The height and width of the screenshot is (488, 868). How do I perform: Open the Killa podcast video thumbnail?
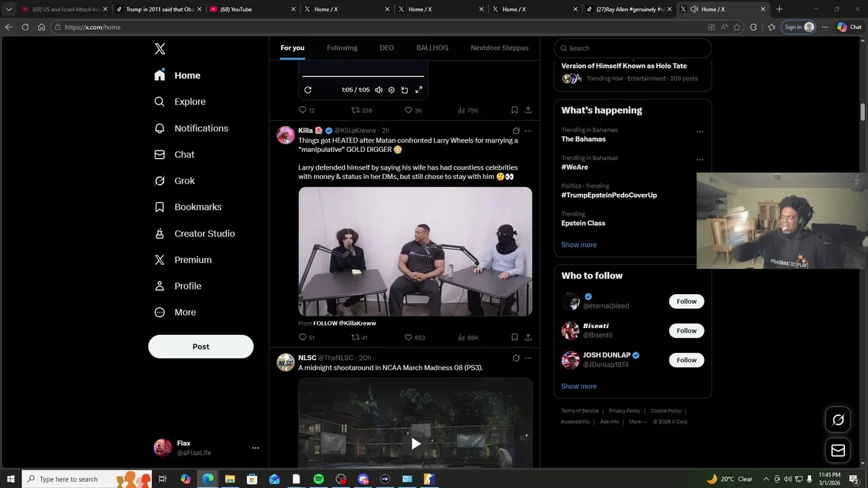(415, 251)
